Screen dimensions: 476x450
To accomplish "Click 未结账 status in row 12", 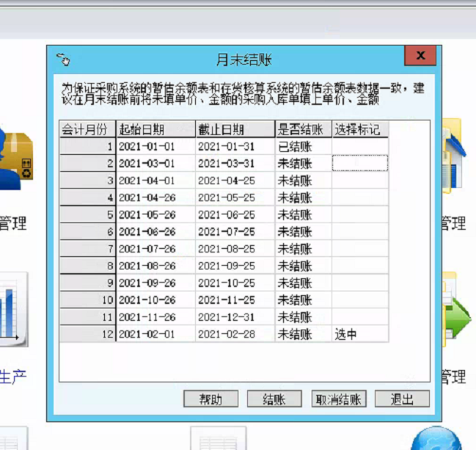I will coord(304,334).
